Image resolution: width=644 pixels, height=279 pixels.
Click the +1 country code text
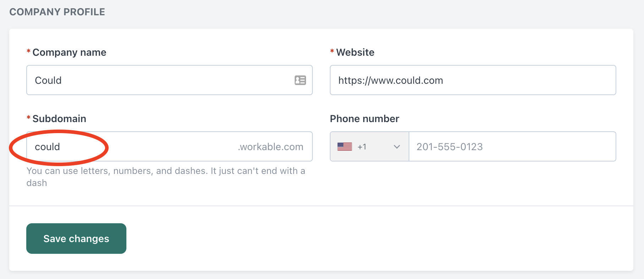click(x=362, y=147)
